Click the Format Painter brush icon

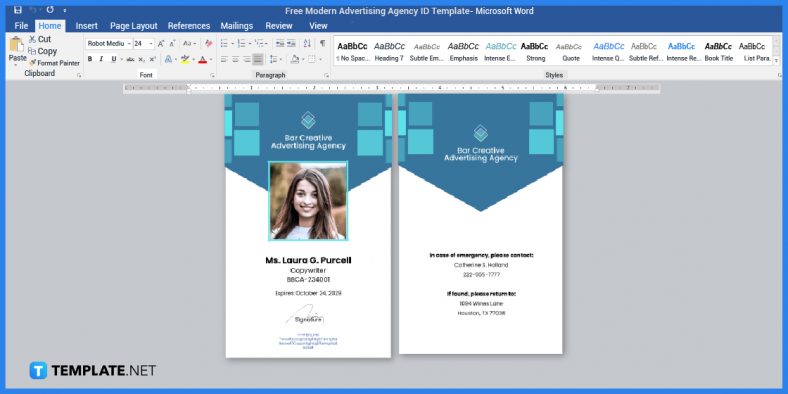click(33, 63)
